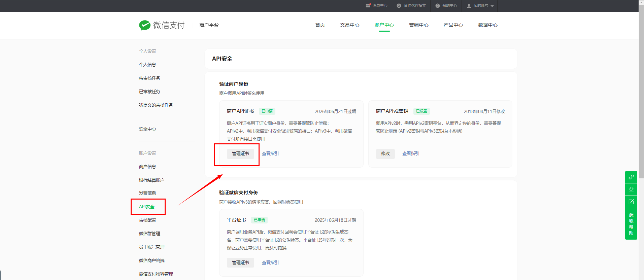Go to the 数据中心 tab

click(487, 25)
